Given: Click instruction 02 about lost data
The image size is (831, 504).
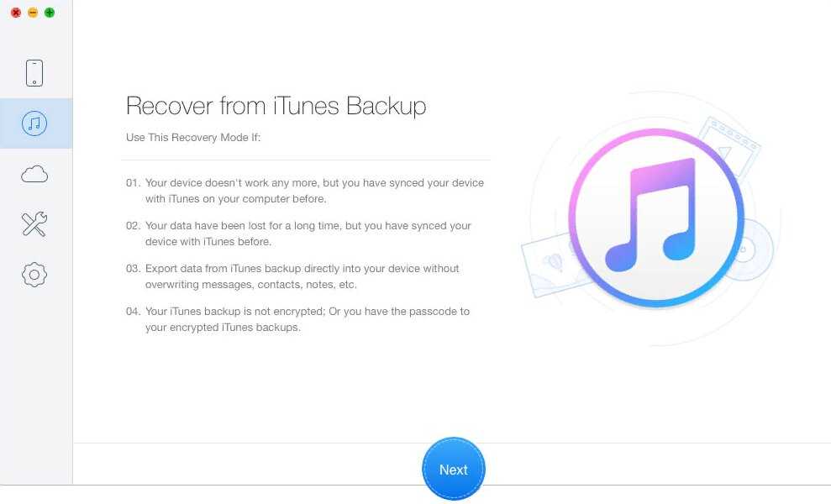Looking at the screenshot, I should [x=299, y=234].
